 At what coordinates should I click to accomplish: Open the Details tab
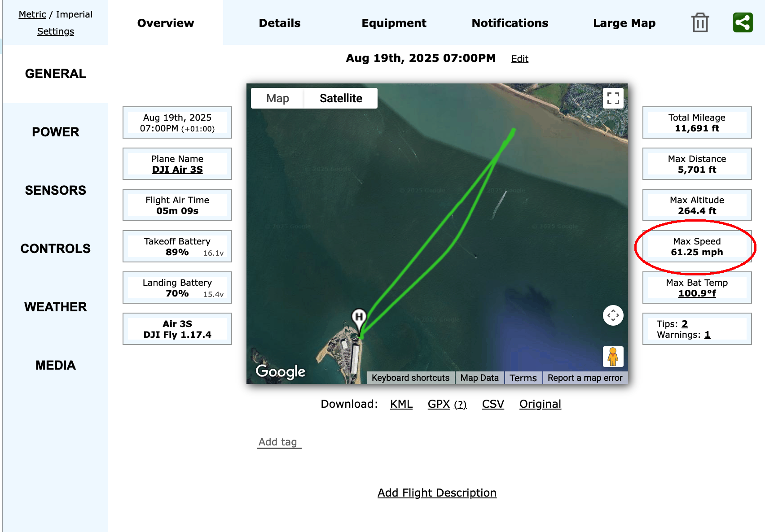tap(280, 23)
